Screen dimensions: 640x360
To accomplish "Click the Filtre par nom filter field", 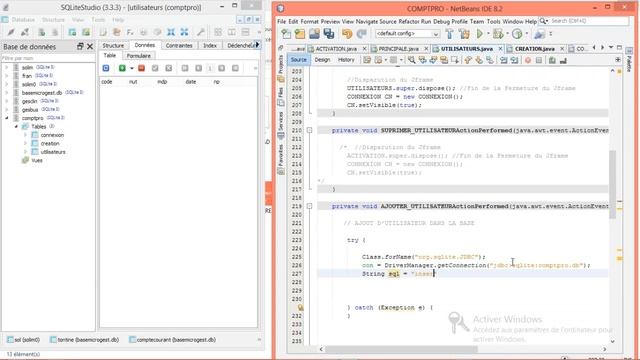I will pos(48,58).
